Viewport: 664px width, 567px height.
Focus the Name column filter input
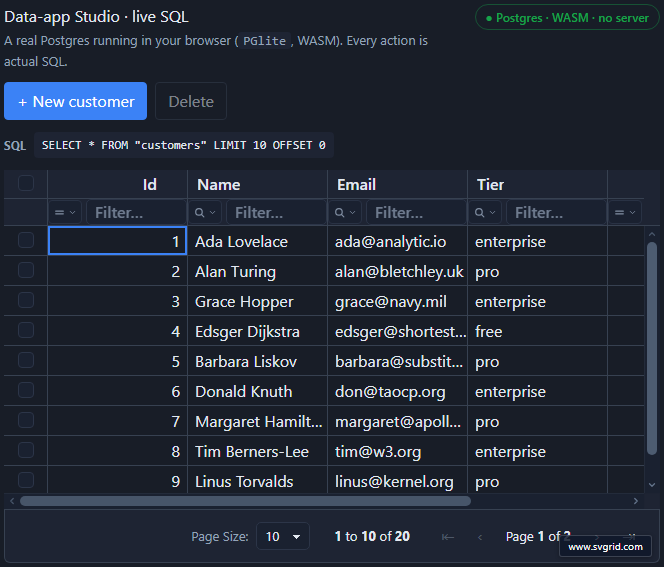coord(276,212)
